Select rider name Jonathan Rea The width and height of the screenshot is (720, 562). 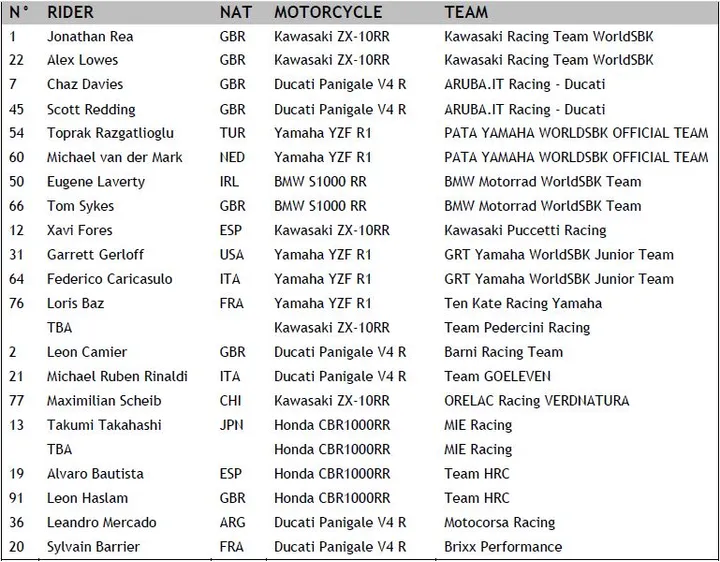point(90,37)
